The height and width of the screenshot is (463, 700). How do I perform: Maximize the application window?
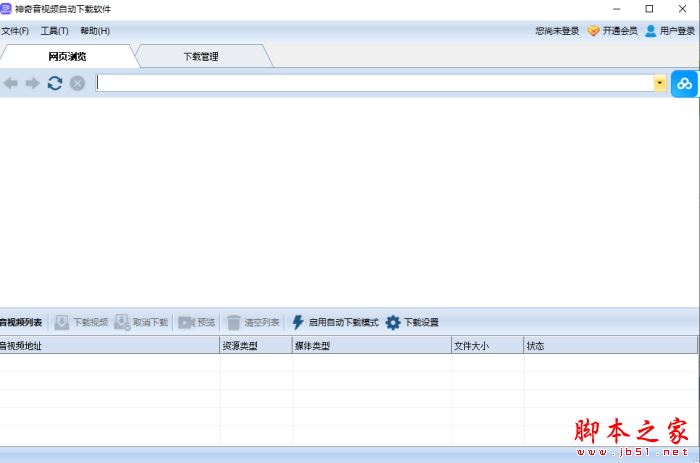tap(649, 9)
